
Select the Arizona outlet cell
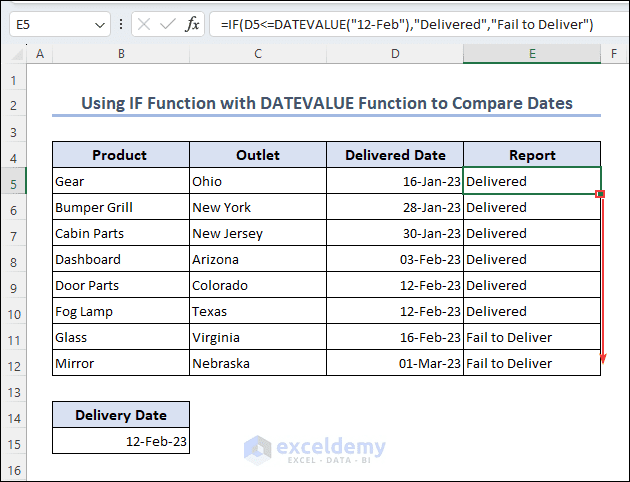pos(258,259)
